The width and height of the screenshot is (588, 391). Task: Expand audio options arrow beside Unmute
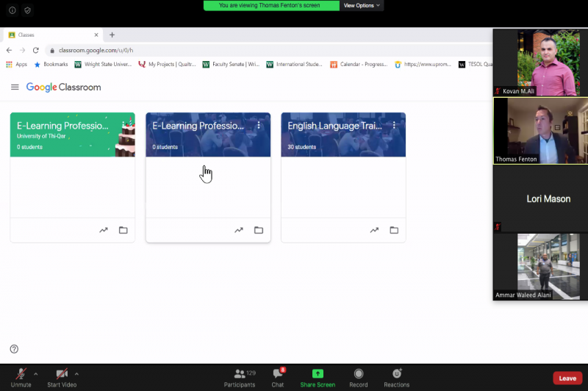(35, 373)
